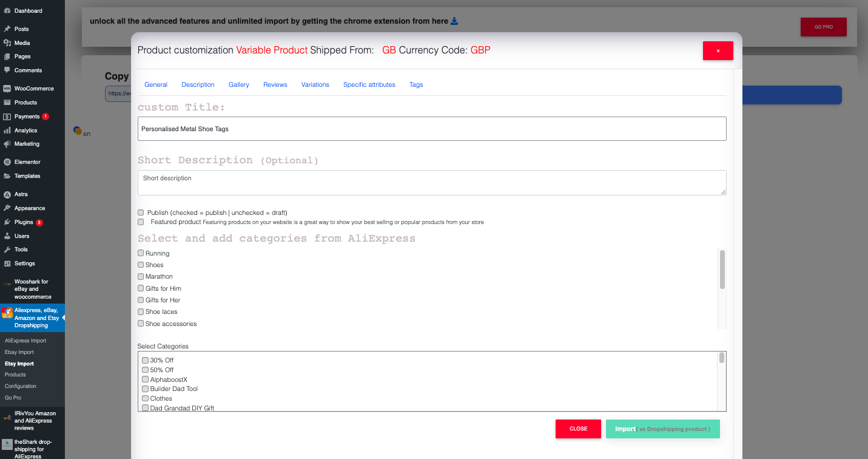
Task: Click the Posts pin icon
Action: point(7,29)
